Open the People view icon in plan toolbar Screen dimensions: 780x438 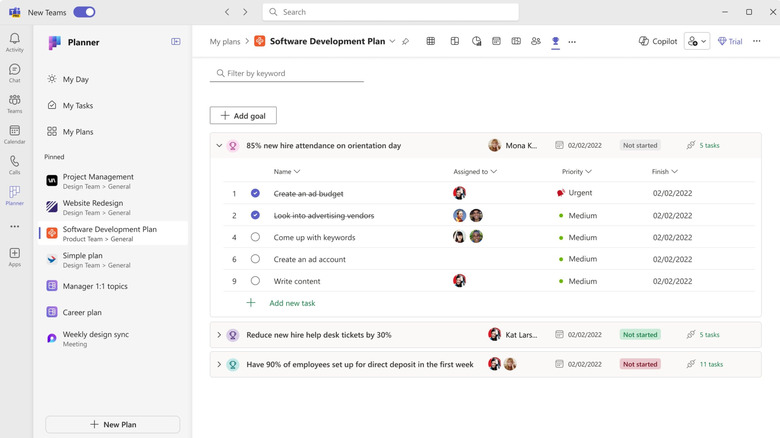point(536,42)
